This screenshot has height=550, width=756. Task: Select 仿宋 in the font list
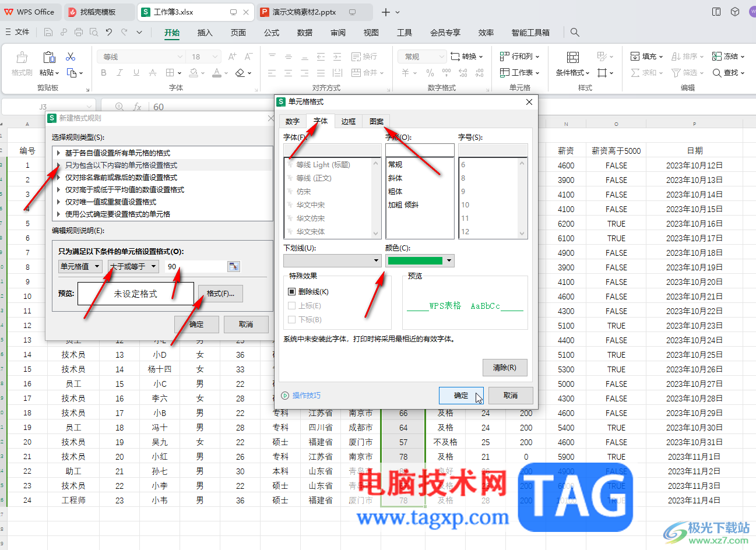pyautogui.click(x=304, y=191)
